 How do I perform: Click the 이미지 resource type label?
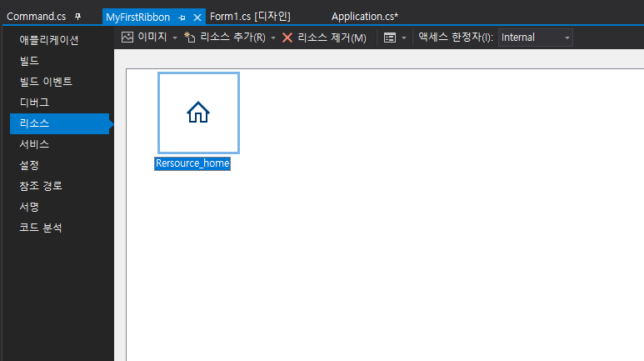point(152,37)
